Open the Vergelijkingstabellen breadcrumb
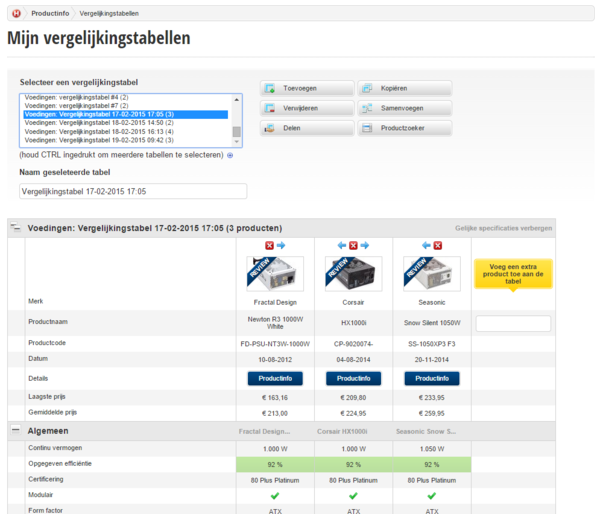Image resolution: width=600 pixels, height=514 pixels. coord(109,13)
